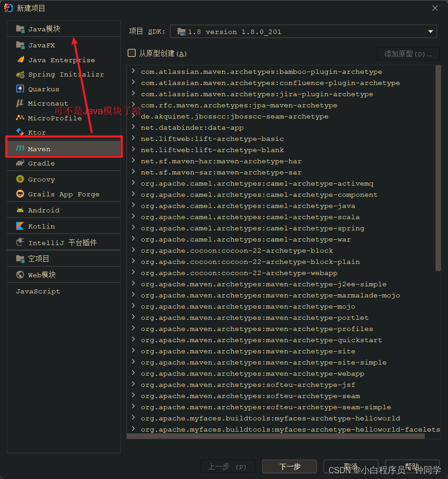The image size is (448, 479).
Task: Click the 取消 button
Action: coord(351,466)
